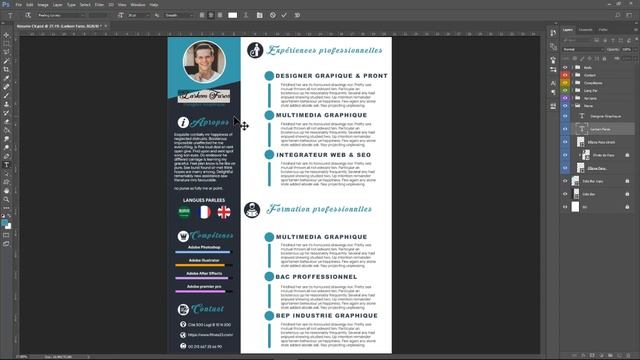
Task: Open the Character and Paragraph panels
Action: [x=260, y=15]
